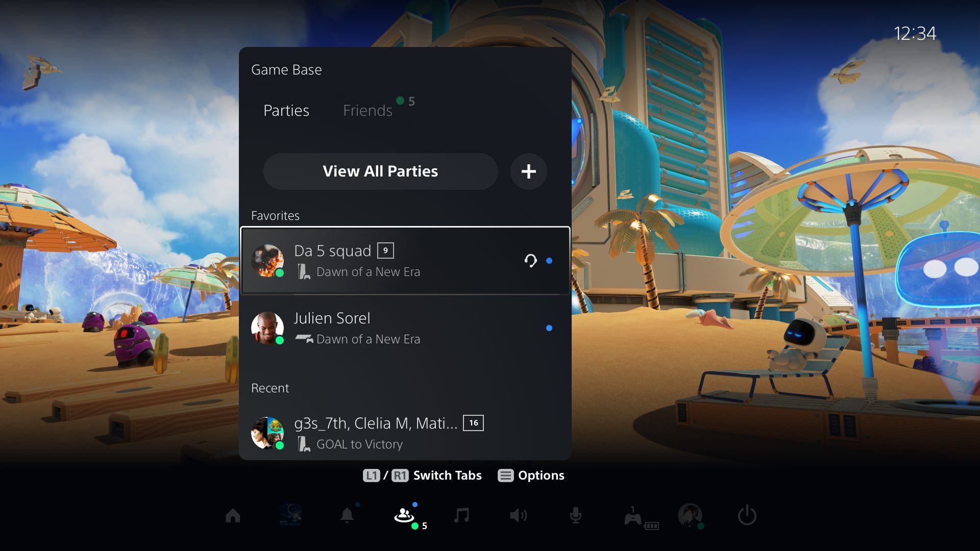Select the Game Base home icon

coord(233,515)
